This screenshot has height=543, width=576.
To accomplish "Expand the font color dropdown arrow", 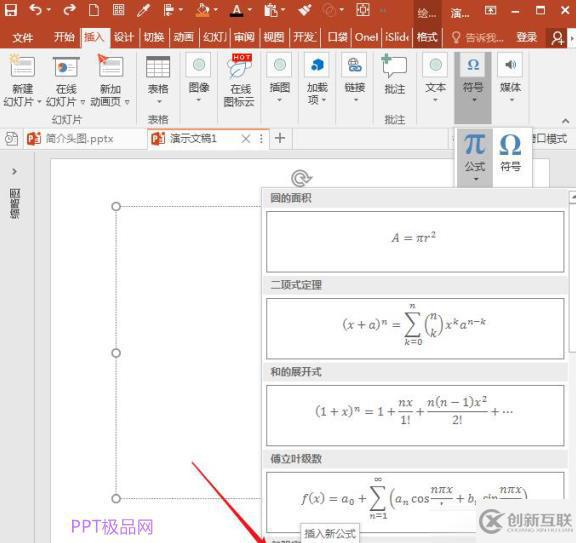I will pos(250,10).
